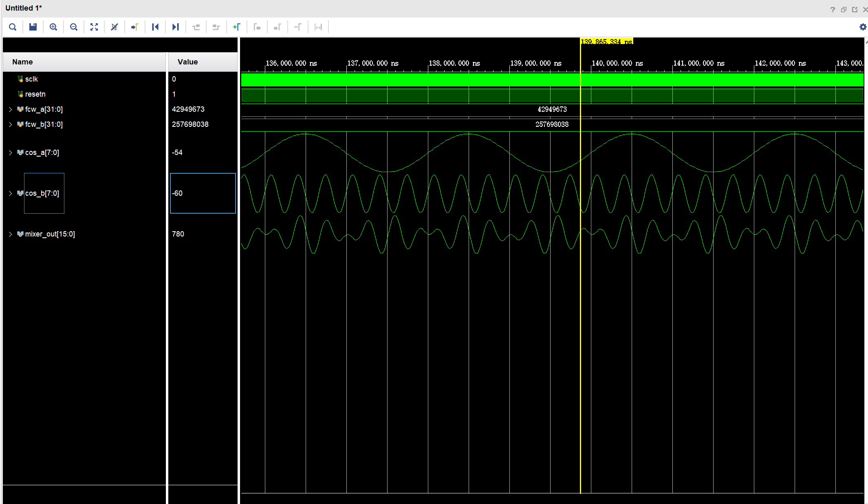
Task: Jump to the last time
Action: (176, 27)
